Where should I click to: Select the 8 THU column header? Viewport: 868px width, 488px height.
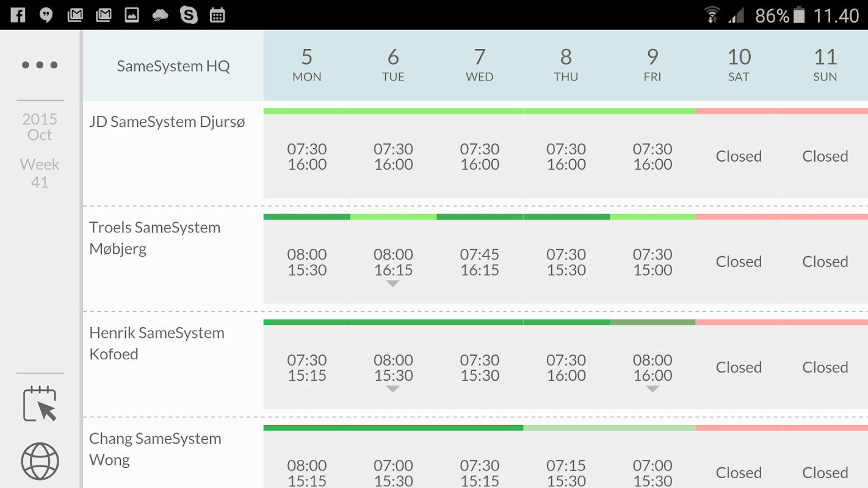(566, 65)
